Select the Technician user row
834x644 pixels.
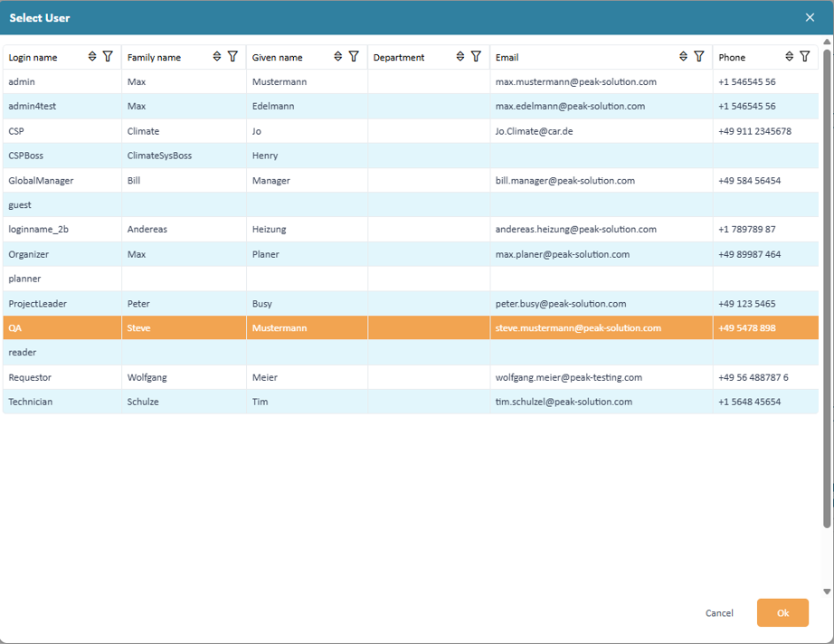pyautogui.click(x=411, y=402)
